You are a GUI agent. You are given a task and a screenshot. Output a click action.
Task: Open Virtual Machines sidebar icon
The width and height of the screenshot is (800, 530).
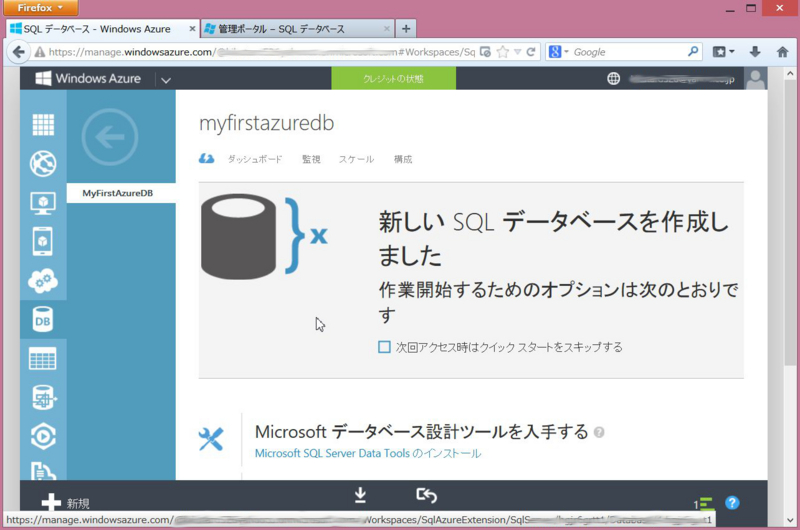coord(43,203)
